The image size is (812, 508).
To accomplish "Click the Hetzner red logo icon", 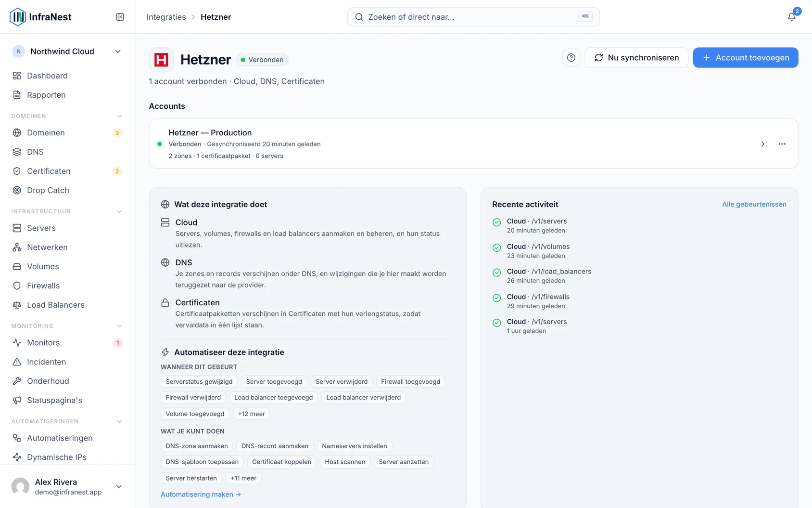I will click(161, 60).
